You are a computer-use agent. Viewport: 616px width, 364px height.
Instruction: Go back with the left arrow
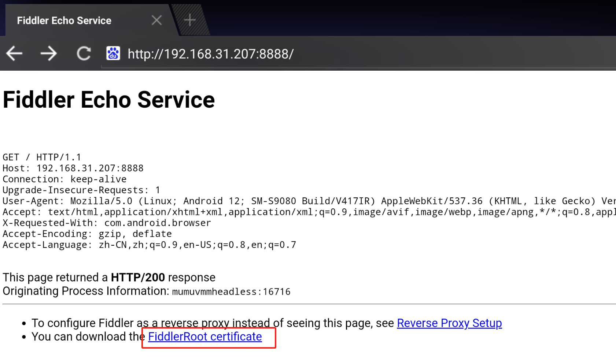14,53
